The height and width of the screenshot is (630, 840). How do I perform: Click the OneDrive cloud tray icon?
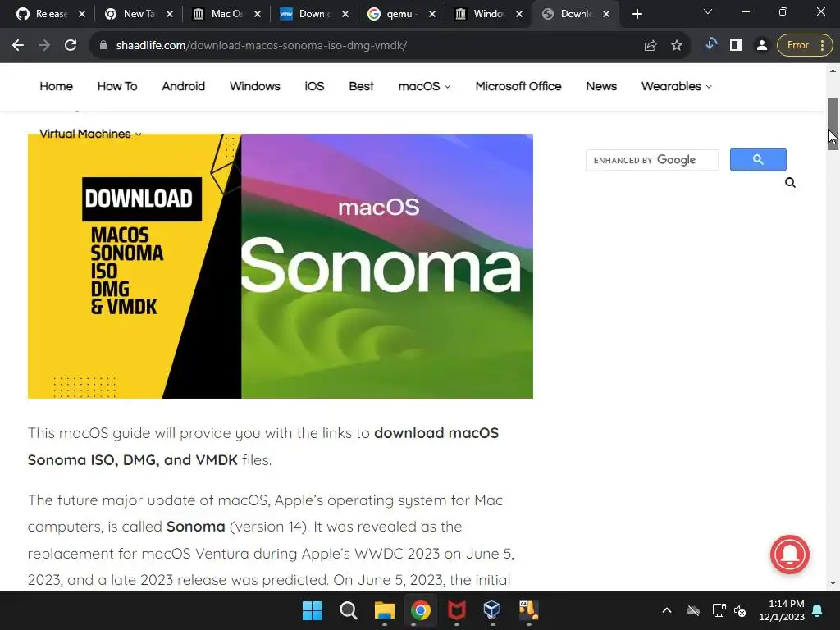[693, 610]
